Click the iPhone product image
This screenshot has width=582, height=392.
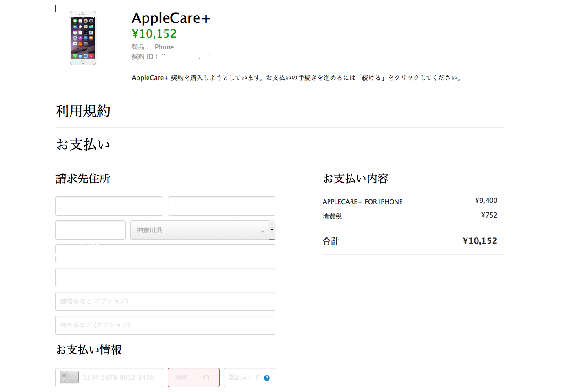83,38
